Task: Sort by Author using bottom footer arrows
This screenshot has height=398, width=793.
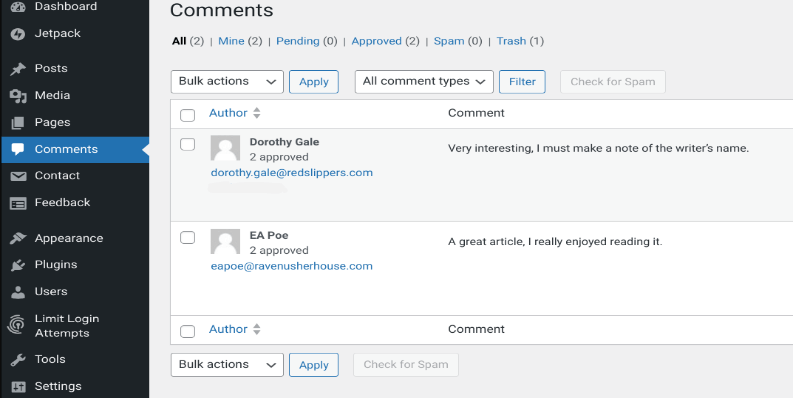Action: [257, 329]
